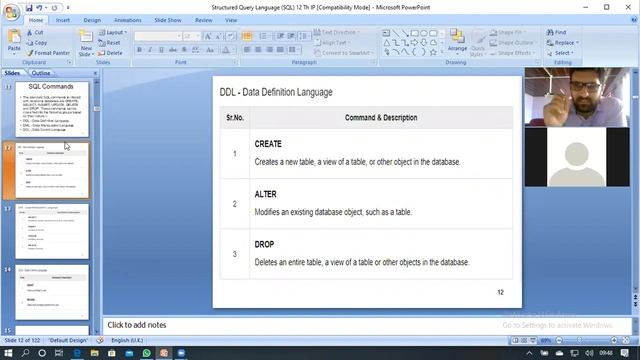Screen dimensions: 640x360
Task: Open the Text Direction dropdown
Action: tap(337, 32)
